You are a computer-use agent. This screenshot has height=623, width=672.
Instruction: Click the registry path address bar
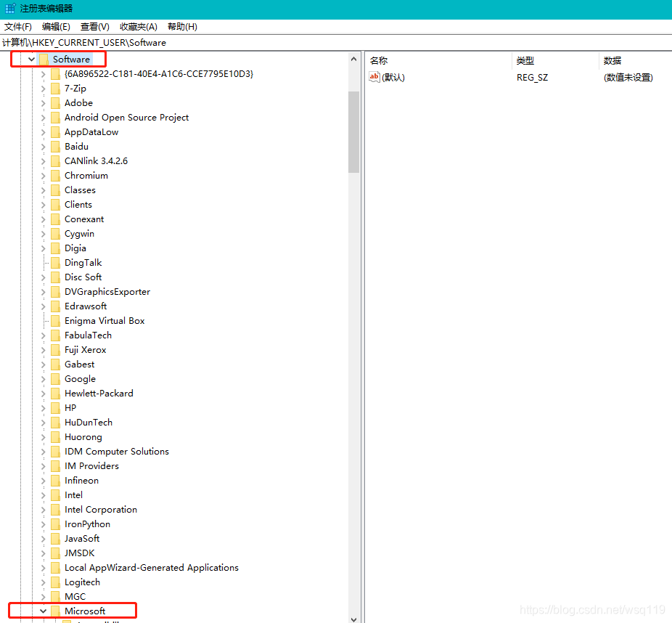click(x=336, y=42)
